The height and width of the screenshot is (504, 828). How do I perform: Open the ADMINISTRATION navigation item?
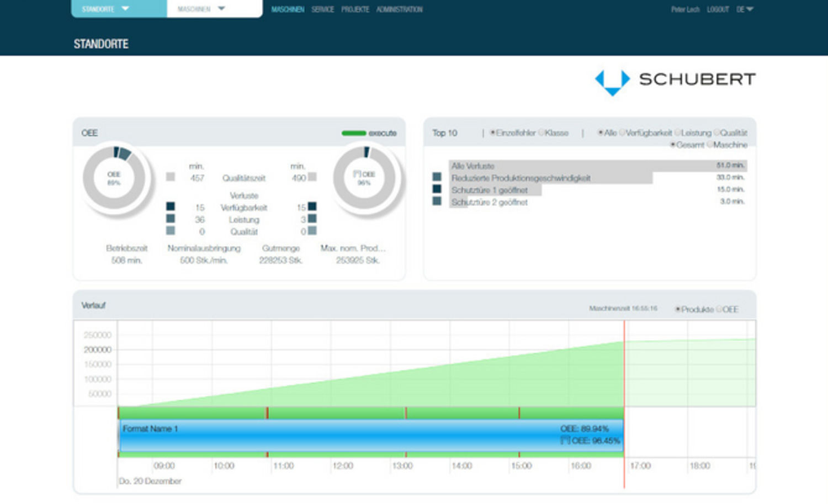pos(399,9)
